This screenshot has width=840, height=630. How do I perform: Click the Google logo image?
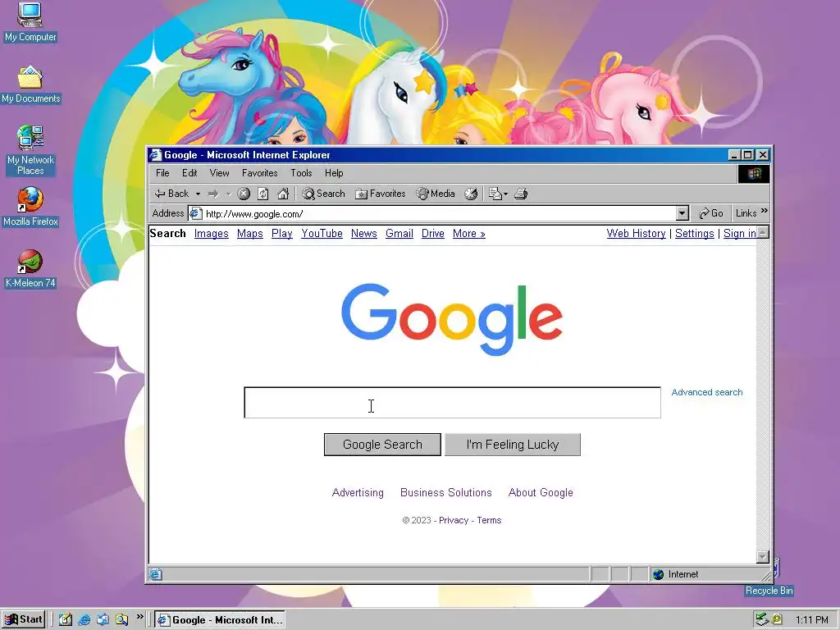click(x=452, y=319)
